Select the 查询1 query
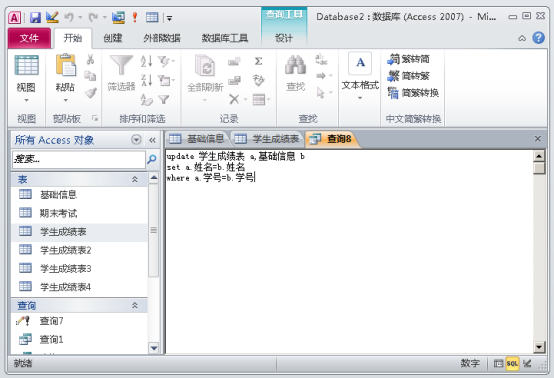 click(x=79, y=339)
